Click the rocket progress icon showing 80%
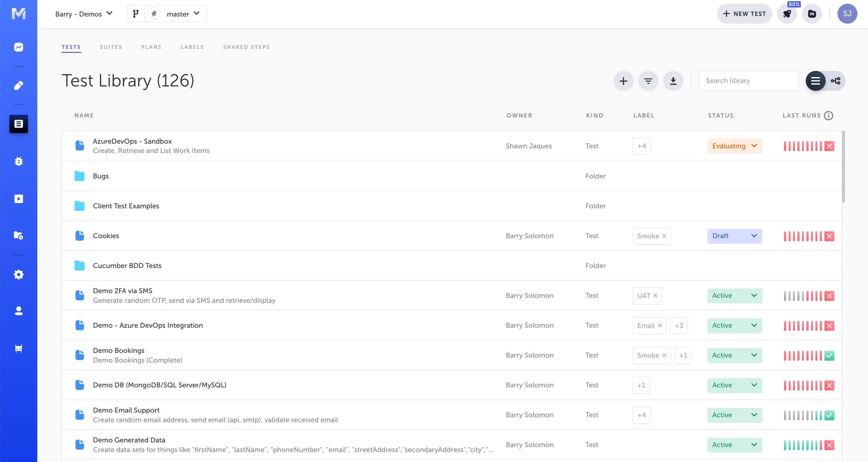 click(787, 14)
